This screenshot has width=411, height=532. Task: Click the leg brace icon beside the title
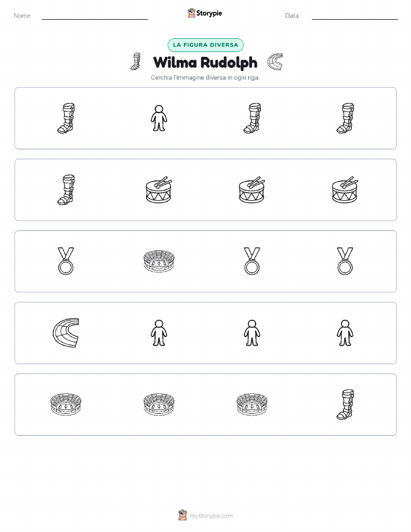pos(136,61)
